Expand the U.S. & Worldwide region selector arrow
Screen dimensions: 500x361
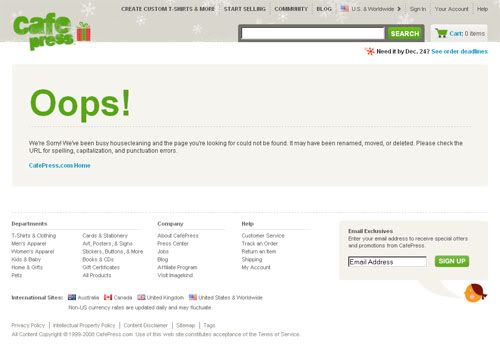tap(399, 9)
